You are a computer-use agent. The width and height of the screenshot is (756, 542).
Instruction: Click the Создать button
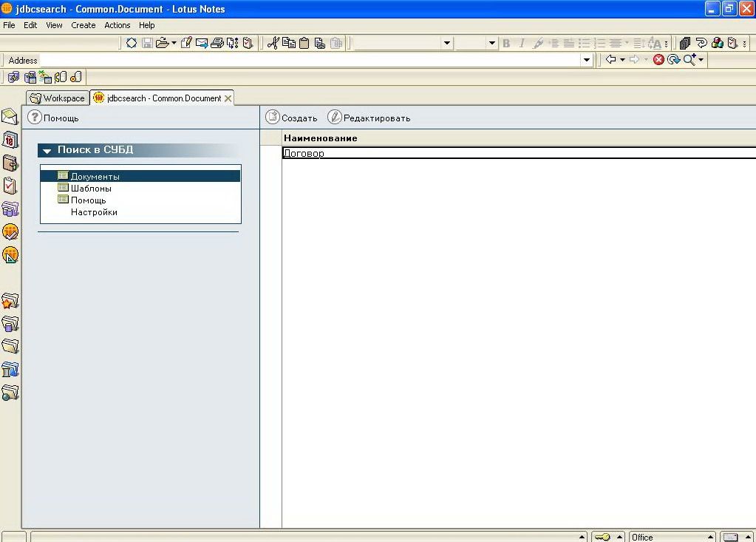(292, 118)
